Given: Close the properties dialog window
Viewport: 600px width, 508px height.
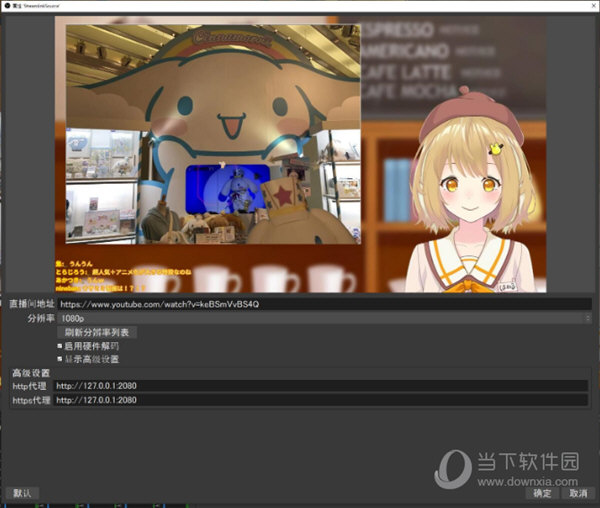Looking at the screenshot, I should pos(594,6).
